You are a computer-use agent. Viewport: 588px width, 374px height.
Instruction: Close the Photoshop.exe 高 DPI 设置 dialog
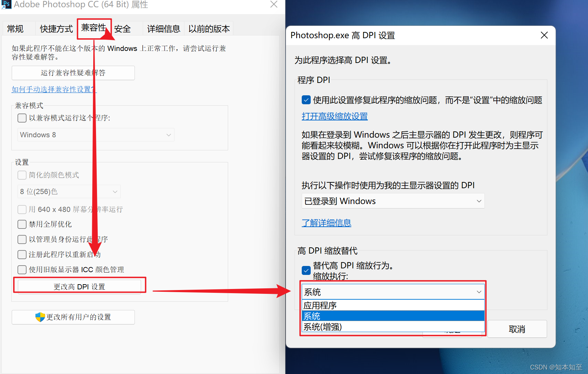tap(544, 35)
